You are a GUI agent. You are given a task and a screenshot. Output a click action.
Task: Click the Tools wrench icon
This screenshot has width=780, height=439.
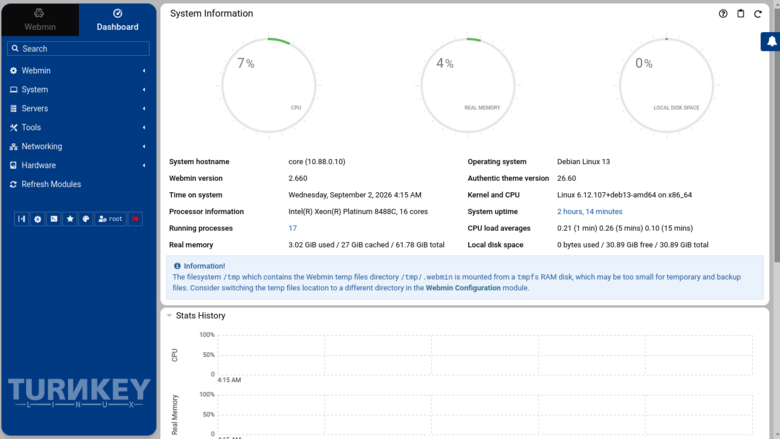pos(13,127)
